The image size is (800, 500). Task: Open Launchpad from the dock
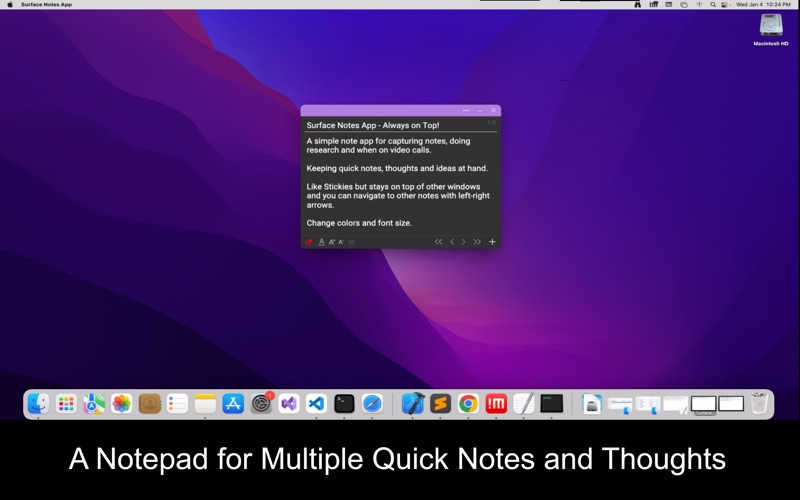click(x=66, y=404)
